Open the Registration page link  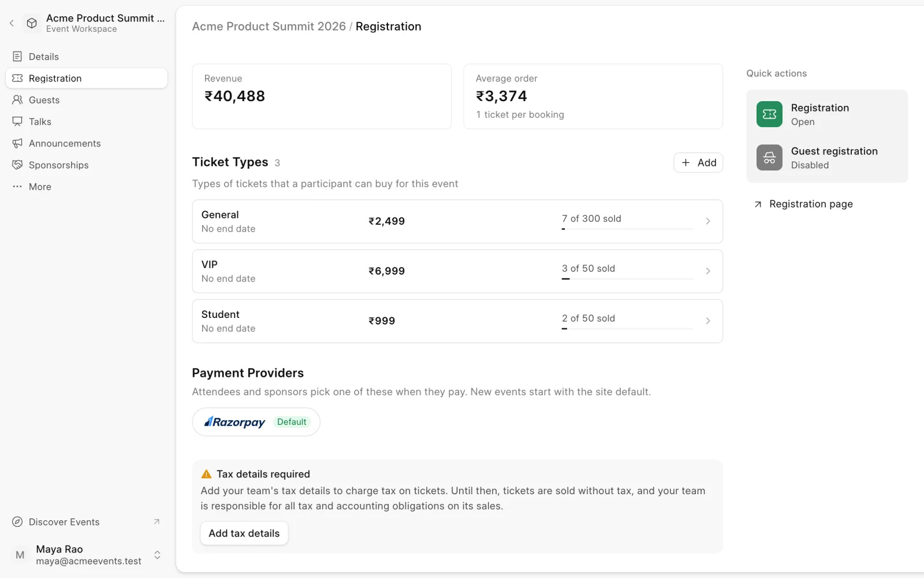[x=803, y=204]
